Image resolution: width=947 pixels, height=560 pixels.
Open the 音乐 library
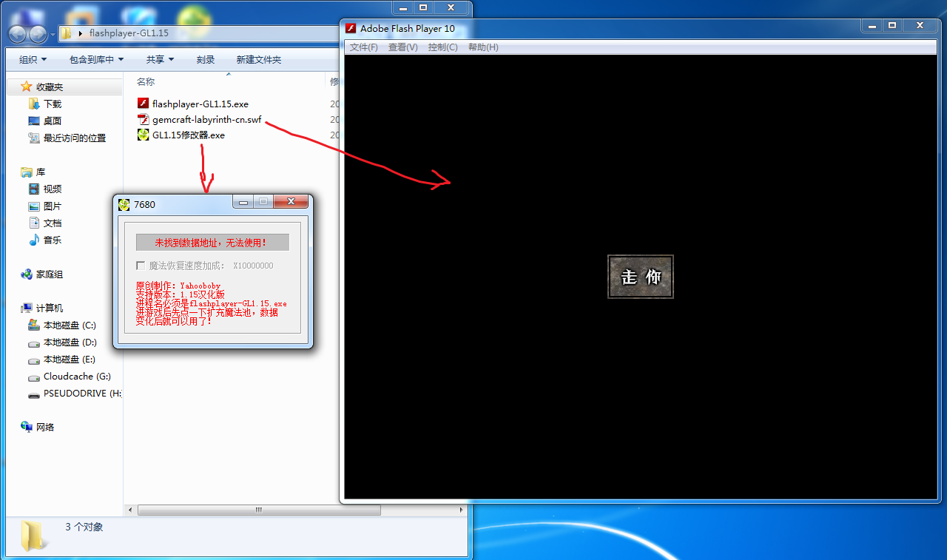tap(53, 240)
